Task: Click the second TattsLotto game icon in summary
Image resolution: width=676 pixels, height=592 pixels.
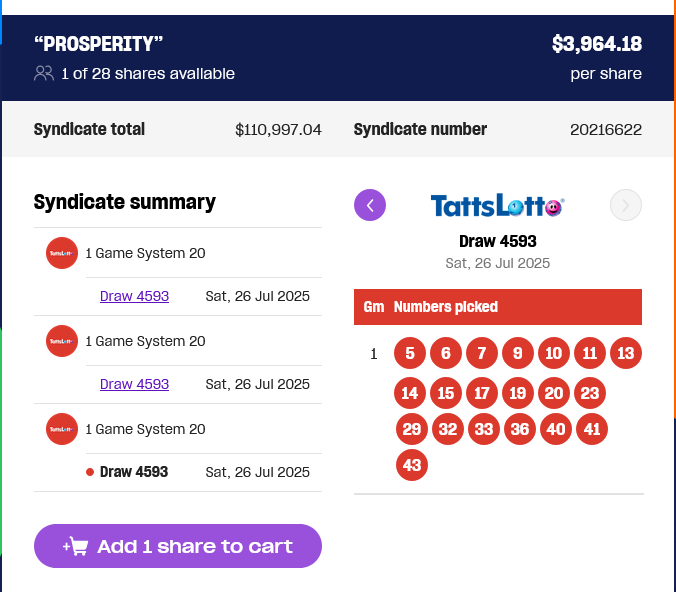Action: (62, 341)
